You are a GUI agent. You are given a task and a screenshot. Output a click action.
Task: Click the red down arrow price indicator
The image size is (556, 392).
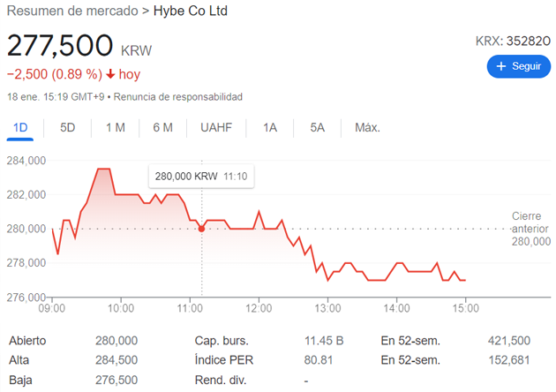[x=109, y=74]
